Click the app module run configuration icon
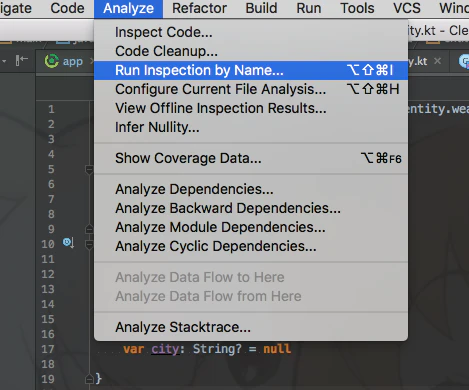469x390 pixels. (52, 61)
